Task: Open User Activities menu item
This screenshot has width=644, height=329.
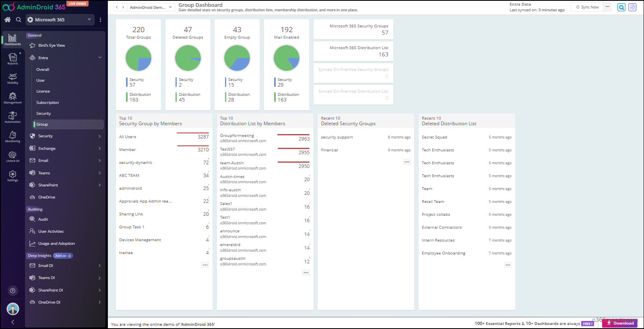Action: point(51,232)
